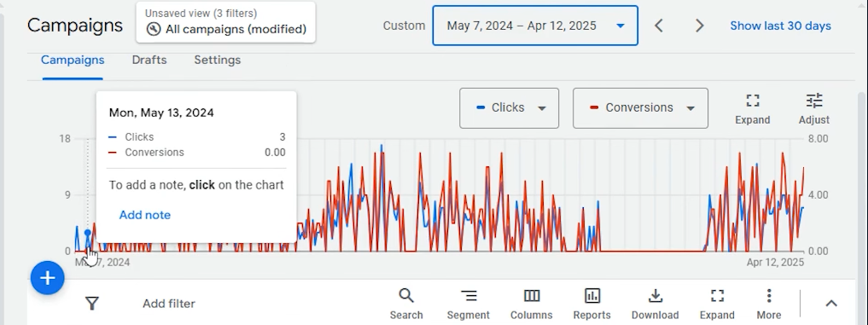Expand the chart using Expand icon

(752, 108)
